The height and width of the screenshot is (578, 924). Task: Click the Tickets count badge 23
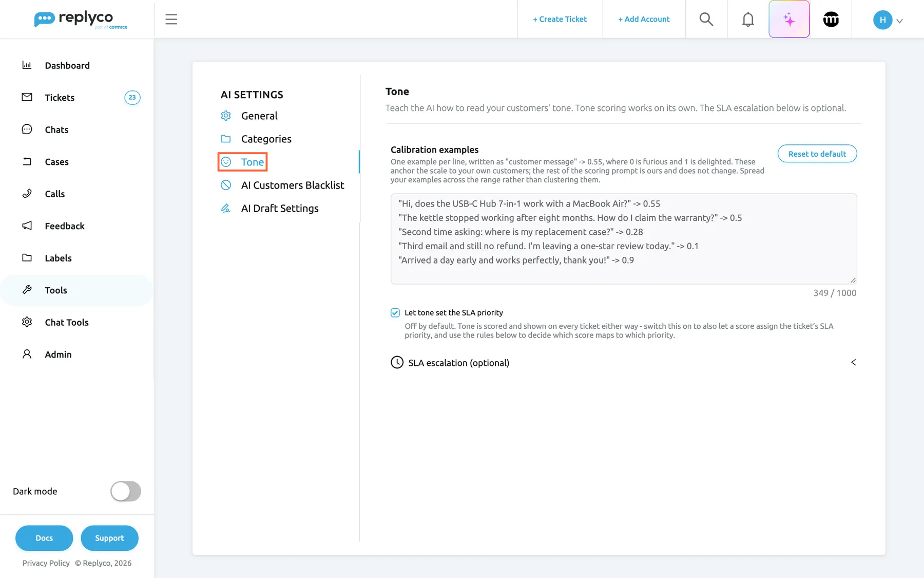(x=132, y=97)
